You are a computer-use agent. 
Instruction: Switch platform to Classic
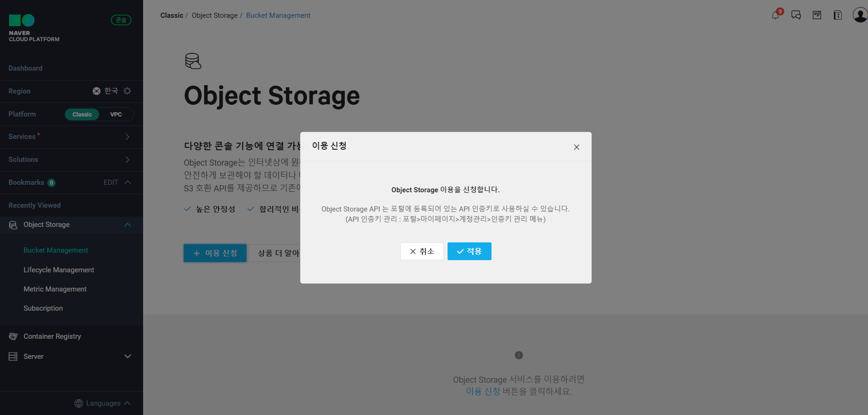tap(82, 114)
